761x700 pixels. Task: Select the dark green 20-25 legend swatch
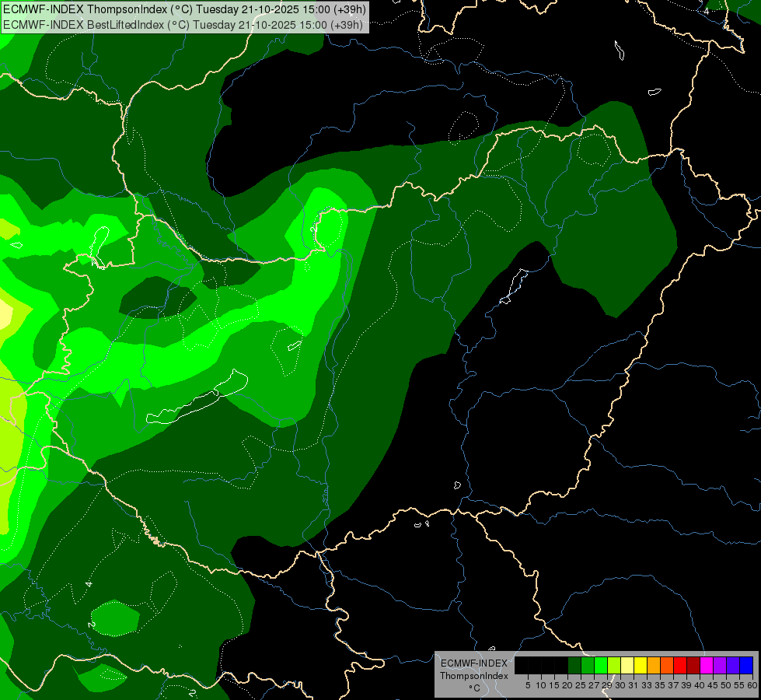(x=574, y=665)
